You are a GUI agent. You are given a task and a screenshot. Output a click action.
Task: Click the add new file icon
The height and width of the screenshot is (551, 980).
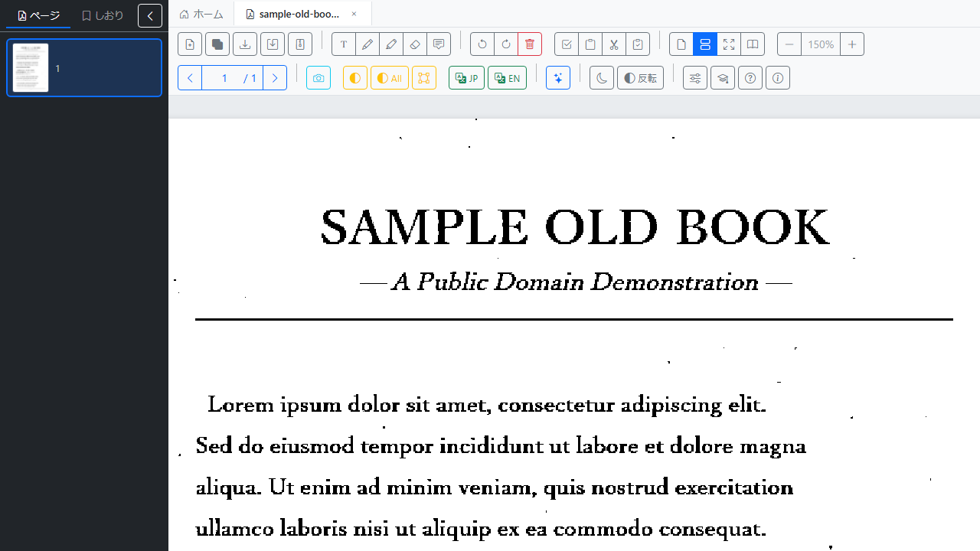pos(190,44)
